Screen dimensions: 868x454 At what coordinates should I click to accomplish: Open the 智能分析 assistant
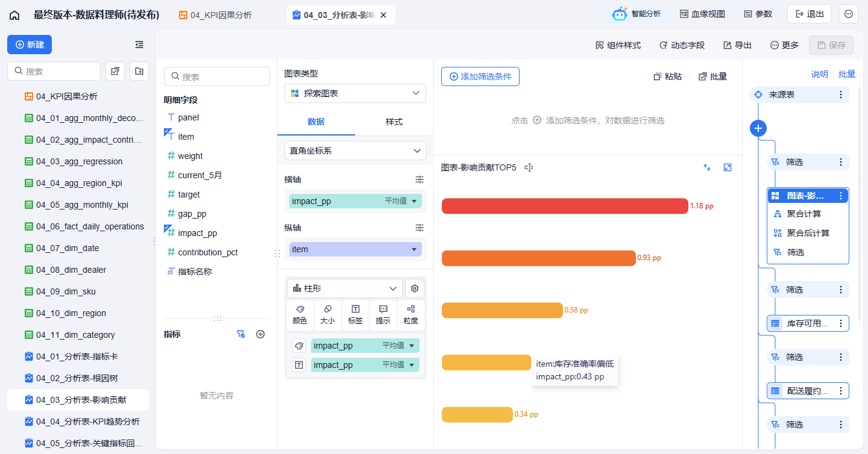(x=637, y=14)
